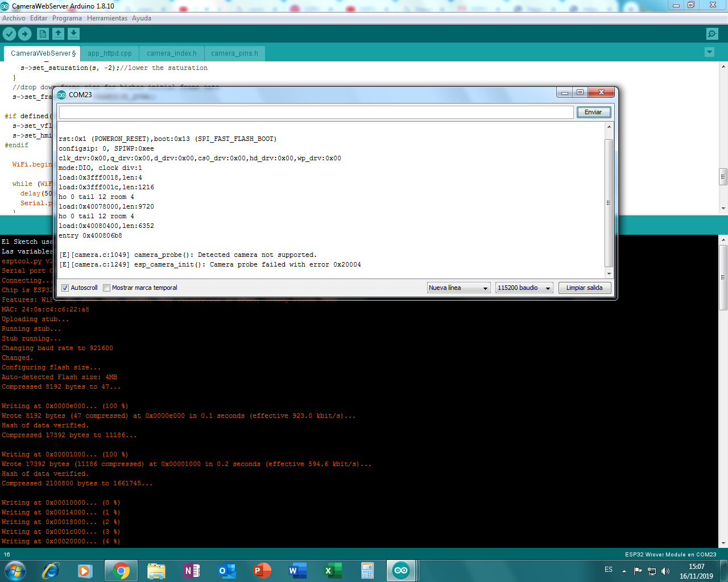Switch to the app_httpd.cpp tab

coord(110,53)
